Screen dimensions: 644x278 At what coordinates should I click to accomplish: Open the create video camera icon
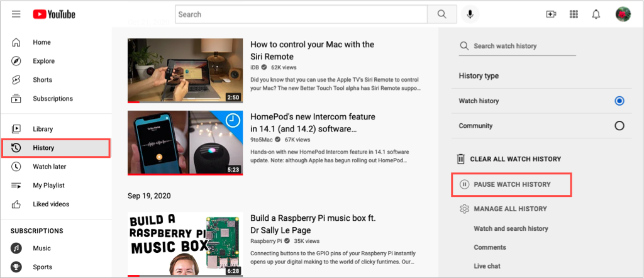551,14
